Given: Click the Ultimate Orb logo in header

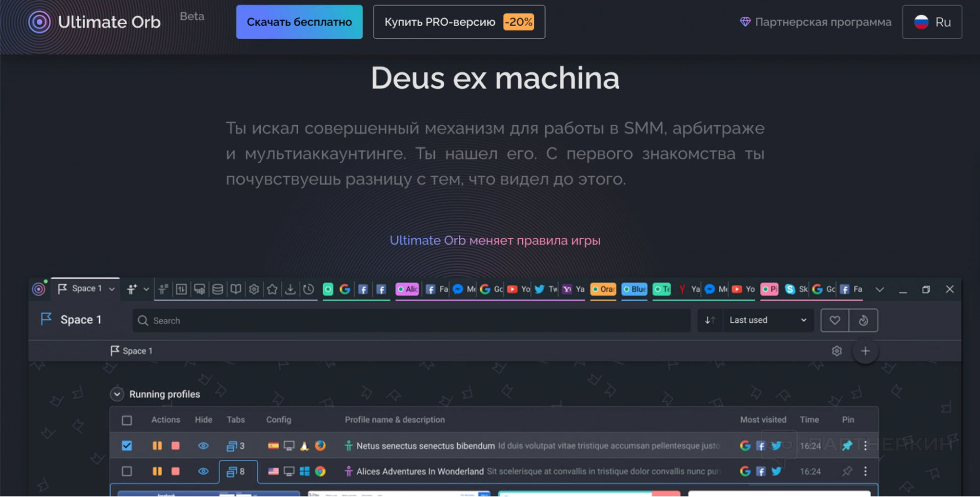Looking at the screenshot, I should [x=94, y=22].
